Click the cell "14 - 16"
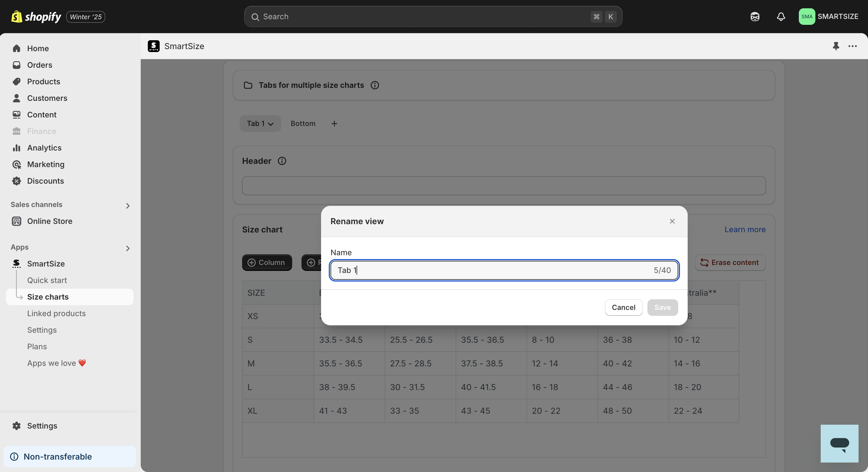Viewport: 868px width, 472px height. (704, 363)
